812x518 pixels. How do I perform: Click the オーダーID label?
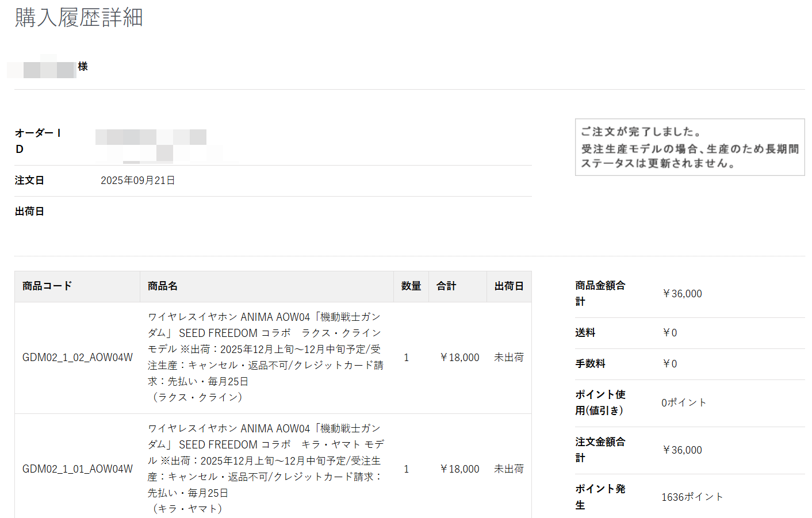tap(38, 141)
